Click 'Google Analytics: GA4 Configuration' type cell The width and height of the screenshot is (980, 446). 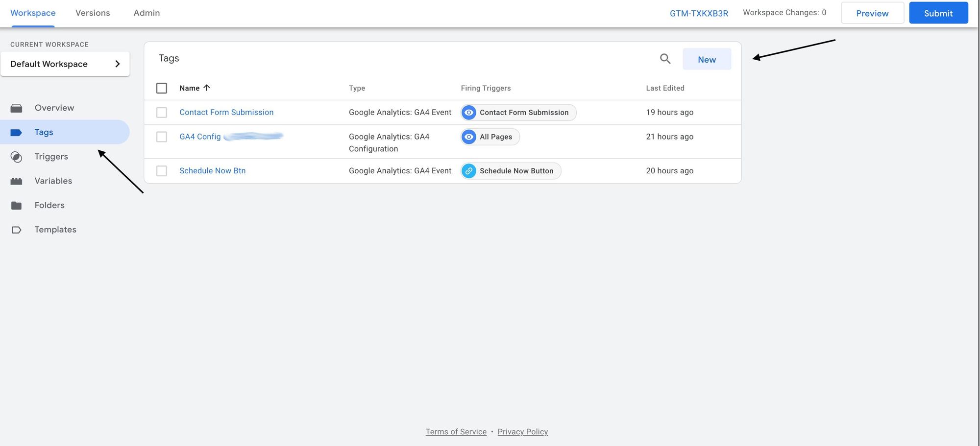[x=389, y=142]
